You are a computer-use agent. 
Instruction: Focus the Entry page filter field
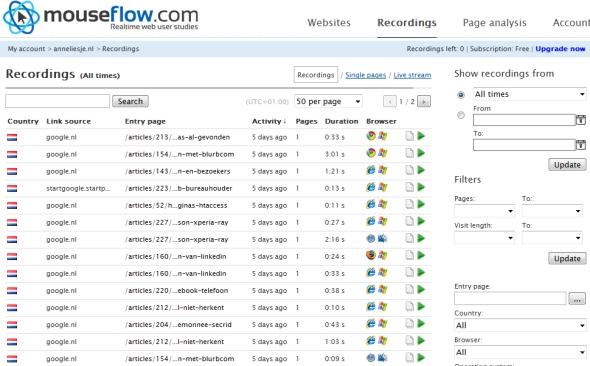tap(510, 299)
